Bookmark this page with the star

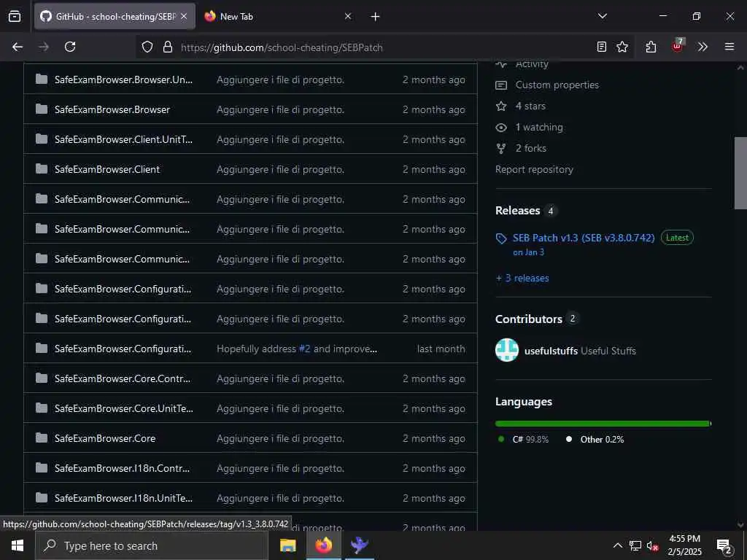click(x=622, y=47)
